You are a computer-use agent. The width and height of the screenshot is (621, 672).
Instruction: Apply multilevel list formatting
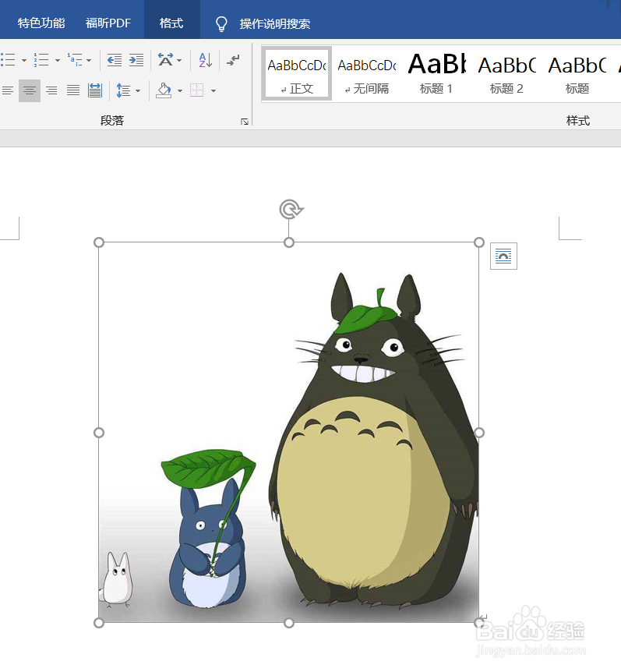[x=75, y=60]
